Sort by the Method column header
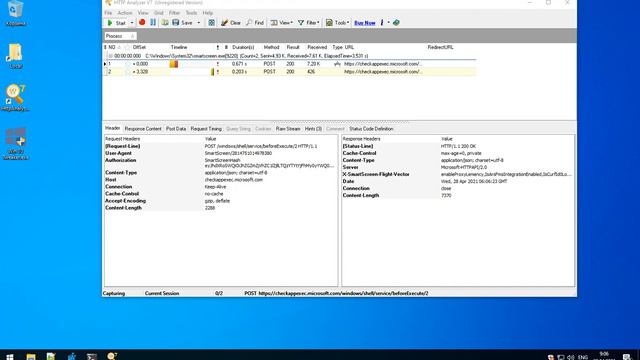This screenshot has height=360, width=640. pos(271,47)
